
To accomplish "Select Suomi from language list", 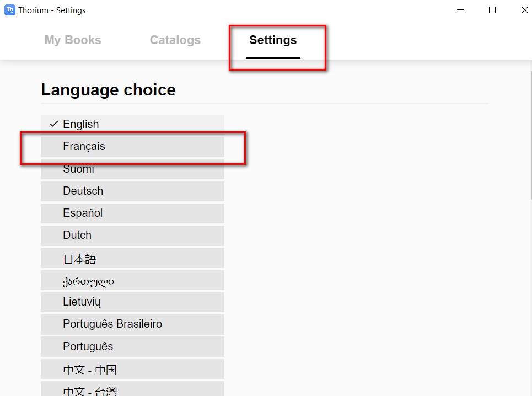I will 132,169.
